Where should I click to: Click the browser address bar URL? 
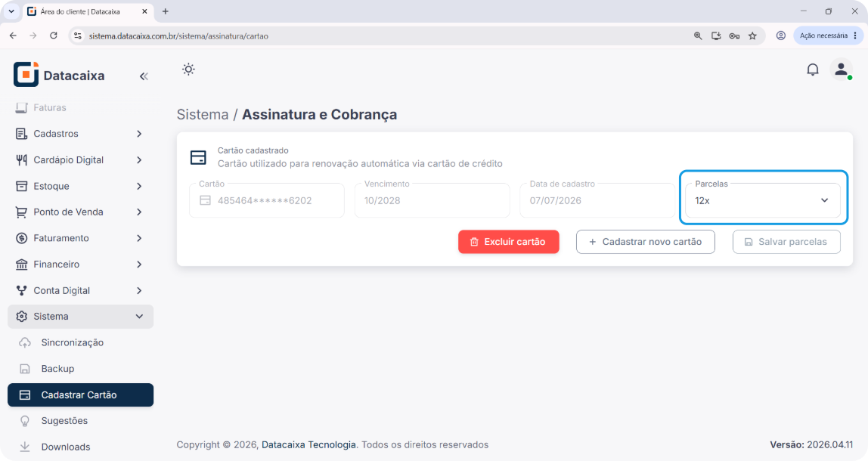[x=178, y=36]
